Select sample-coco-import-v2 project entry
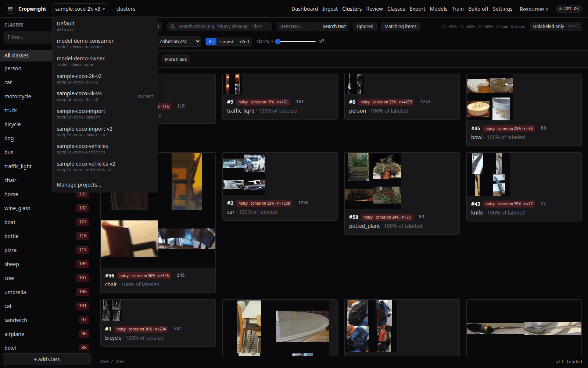The height and width of the screenshot is (368, 588). click(105, 131)
